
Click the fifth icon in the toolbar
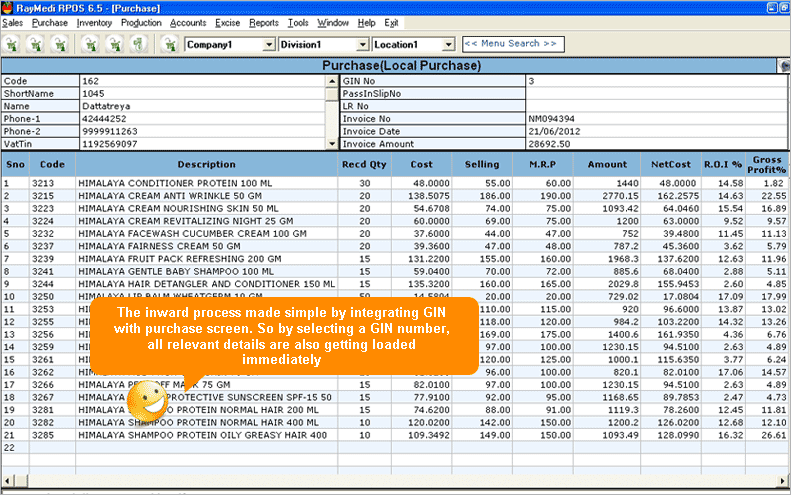click(114, 44)
